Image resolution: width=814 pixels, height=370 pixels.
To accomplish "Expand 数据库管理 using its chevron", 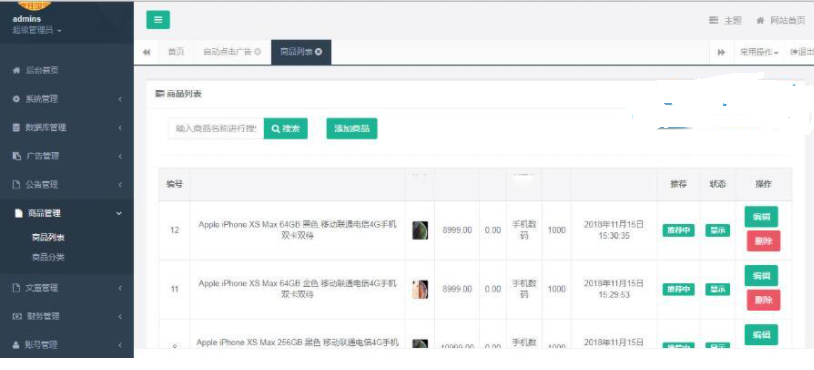I will [x=120, y=128].
